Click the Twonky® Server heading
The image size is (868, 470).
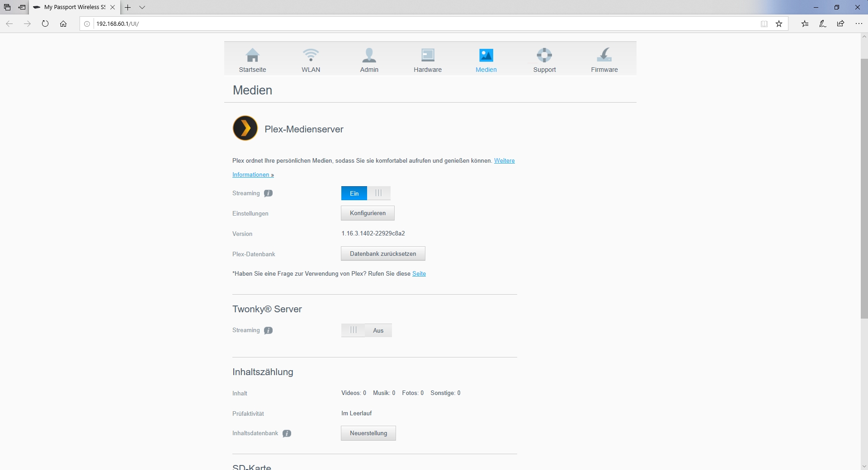click(x=267, y=309)
